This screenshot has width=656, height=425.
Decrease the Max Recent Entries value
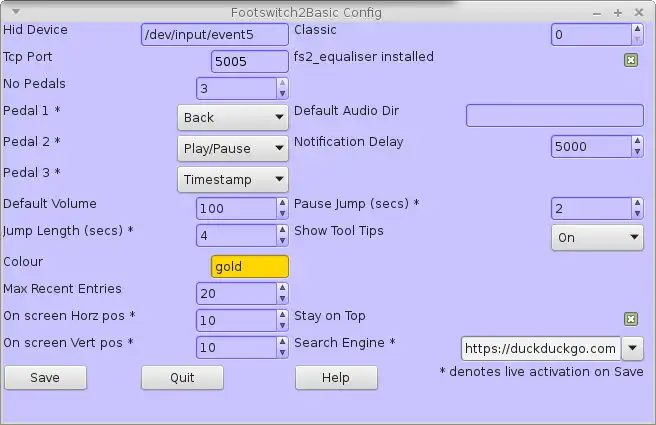(282, 299)
